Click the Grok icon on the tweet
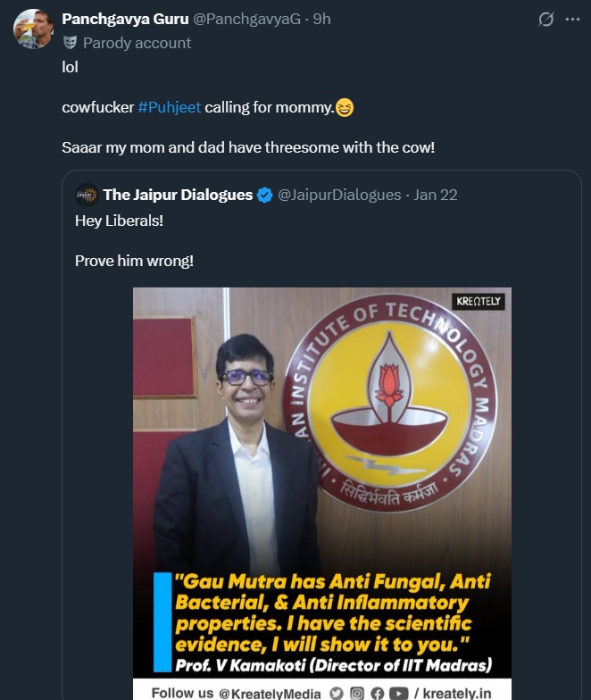This screenshot has height=700, width=591. (545, 19)
